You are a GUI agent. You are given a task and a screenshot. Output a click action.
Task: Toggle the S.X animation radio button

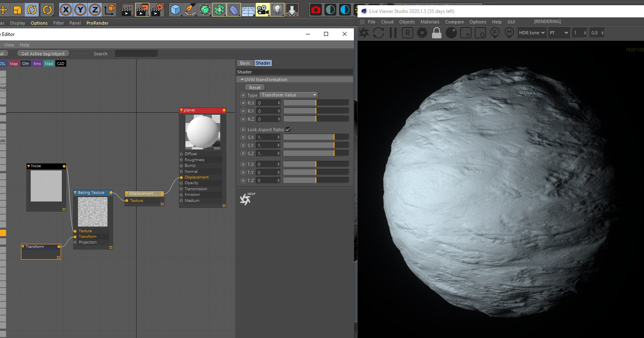(x=243, y=137)
